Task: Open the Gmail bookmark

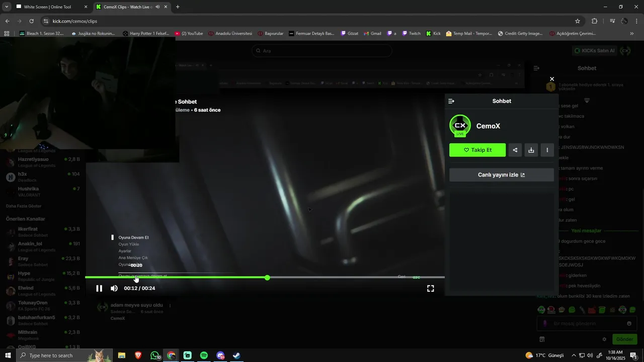Action: point(372,34)
